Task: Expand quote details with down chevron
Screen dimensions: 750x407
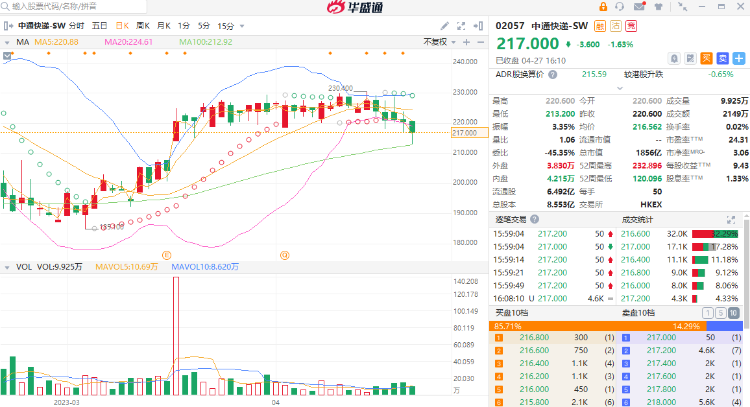Action: click(620, 88)
